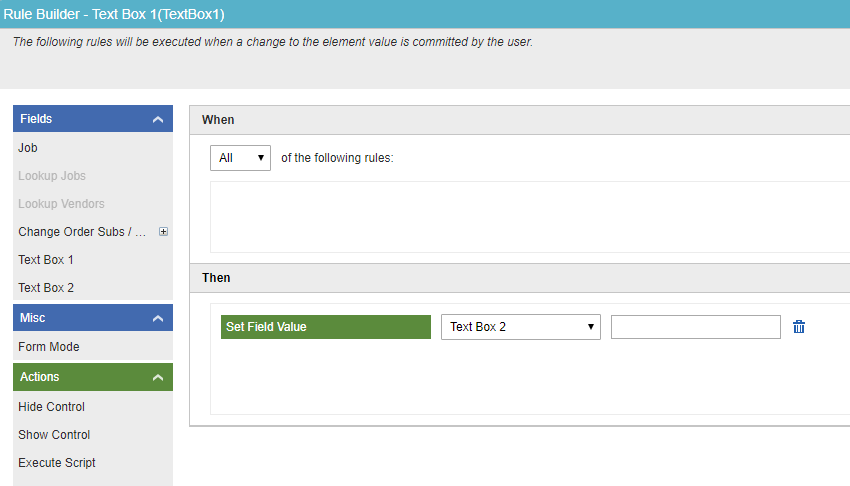Select the Job field
Viewport: 850px width, 486px height.
(28, 148)
